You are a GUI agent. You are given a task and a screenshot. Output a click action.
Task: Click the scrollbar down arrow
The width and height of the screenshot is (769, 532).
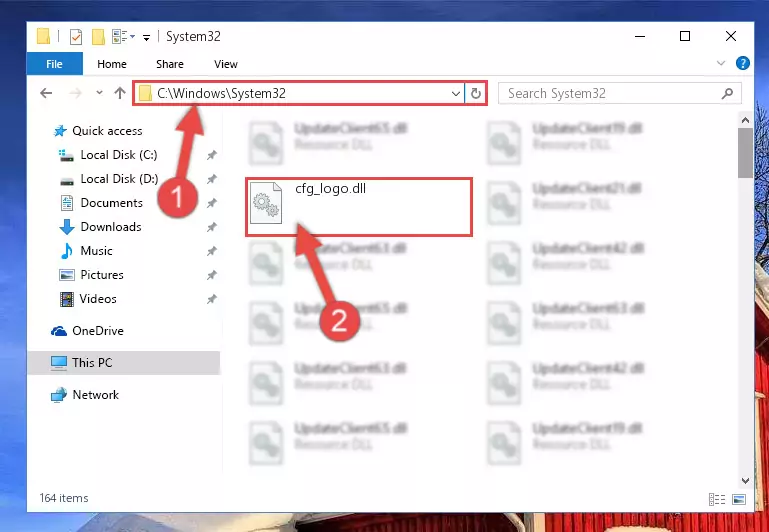pos(745,481)
